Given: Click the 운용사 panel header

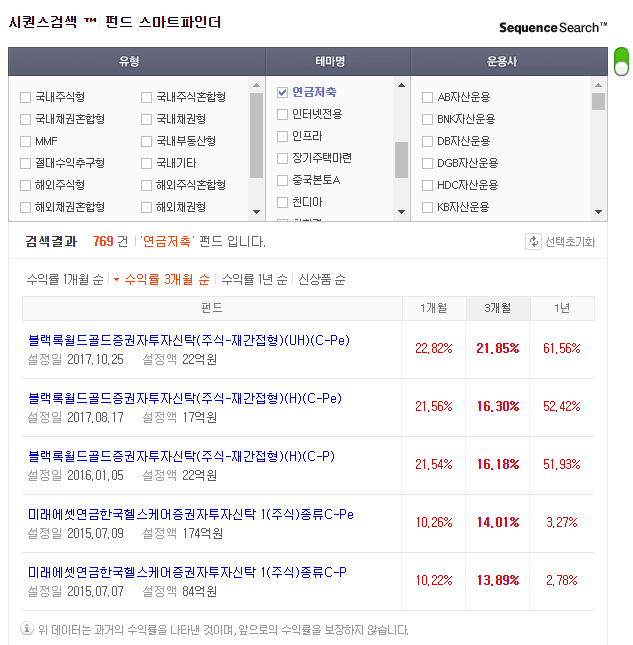Looking at the screenshot, I should coord(509,62).
